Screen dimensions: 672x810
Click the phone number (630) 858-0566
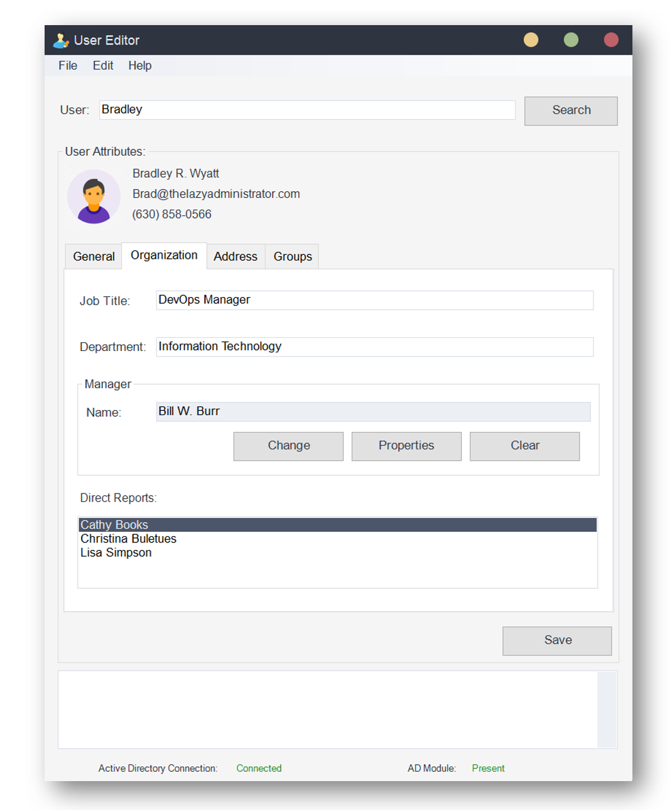point(171,214)
